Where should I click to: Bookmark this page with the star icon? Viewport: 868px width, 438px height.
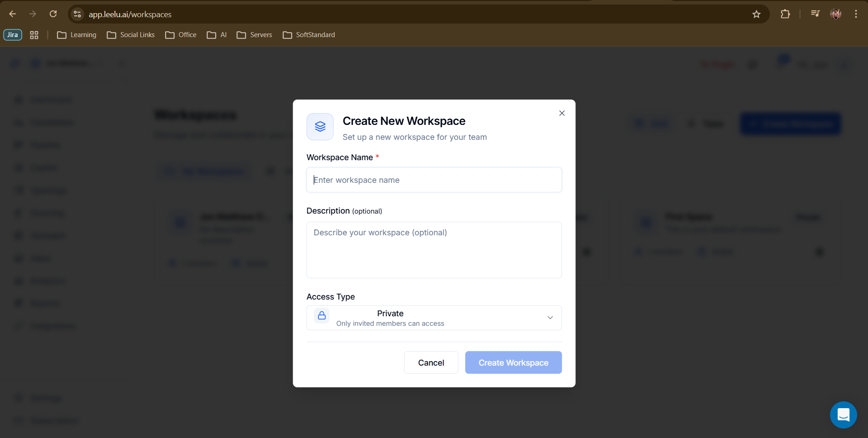[756, 14]
